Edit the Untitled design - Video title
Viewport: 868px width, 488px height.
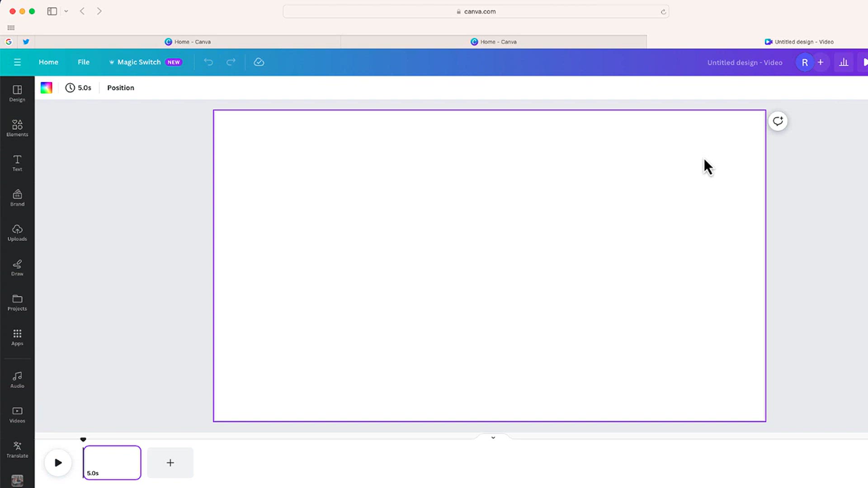(x=745, y=63)
